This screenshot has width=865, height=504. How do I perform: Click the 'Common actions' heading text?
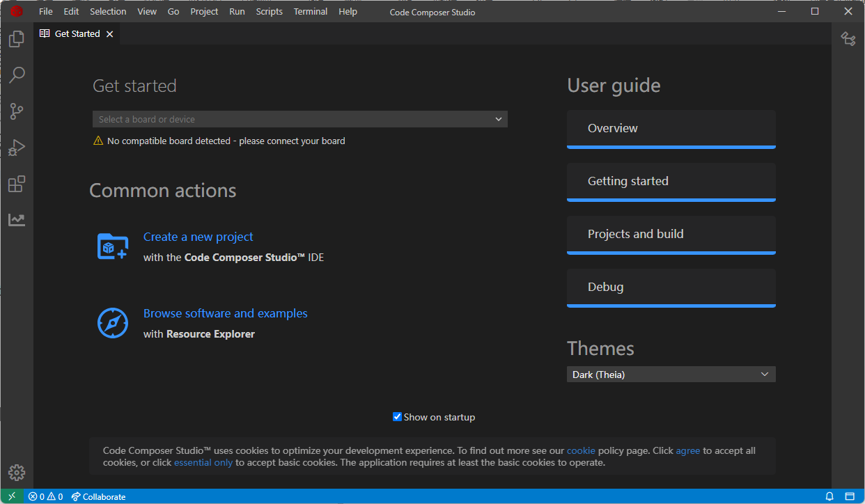[x=163, y=191]
